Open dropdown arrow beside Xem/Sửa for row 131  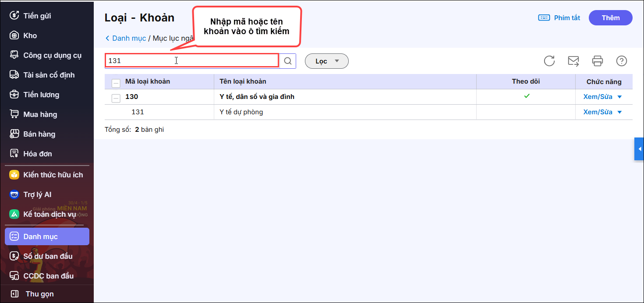(x=619, y=113)
